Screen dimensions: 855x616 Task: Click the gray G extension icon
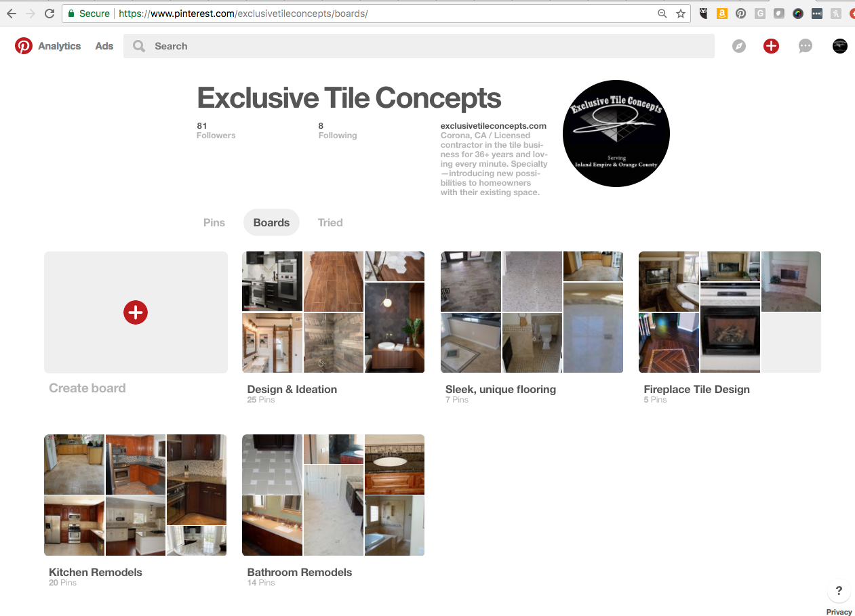pos(760,14)
